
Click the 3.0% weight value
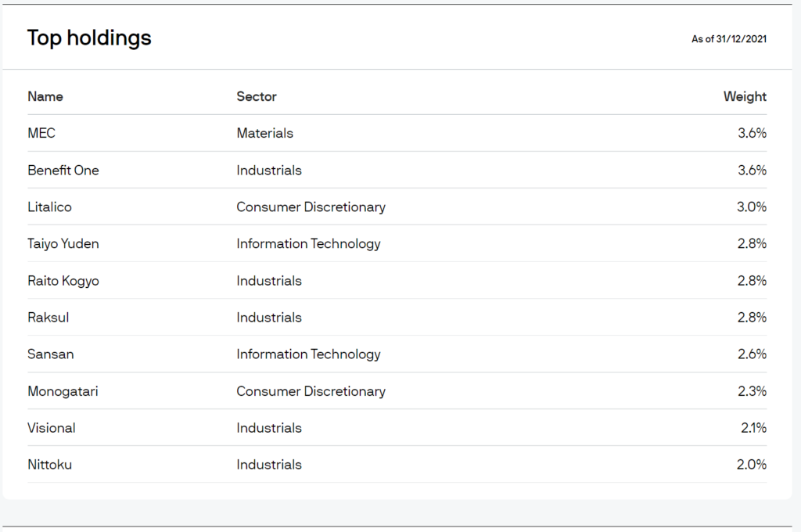click(752, 207)
